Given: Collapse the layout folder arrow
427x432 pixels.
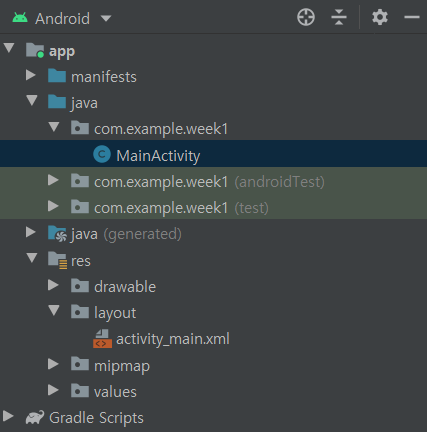Looking at the screenshot, I should pyautogui.click(x=54, y=311).
